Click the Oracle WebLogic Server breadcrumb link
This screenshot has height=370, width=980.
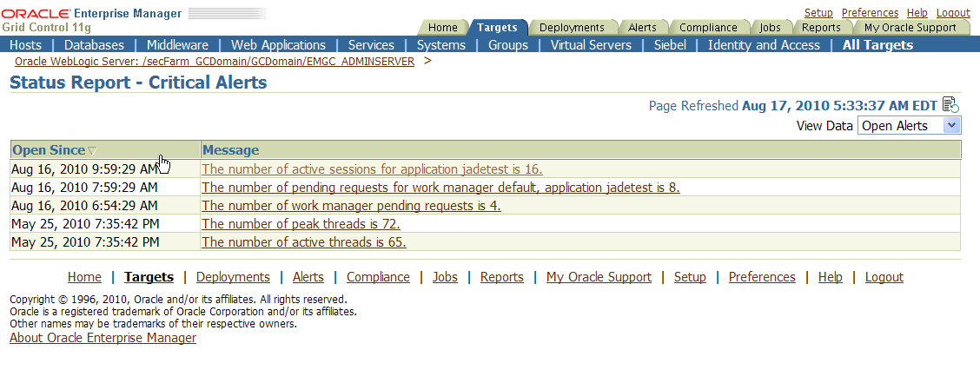click(x=215, y=62)
